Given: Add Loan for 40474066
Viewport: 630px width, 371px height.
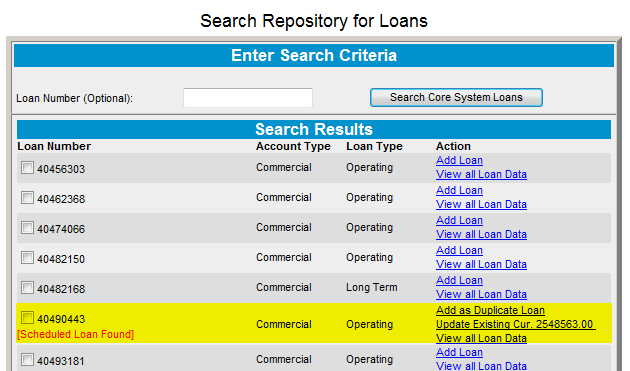Looking at the screenshot, I should pyautogui.click(x=459, y=221).
